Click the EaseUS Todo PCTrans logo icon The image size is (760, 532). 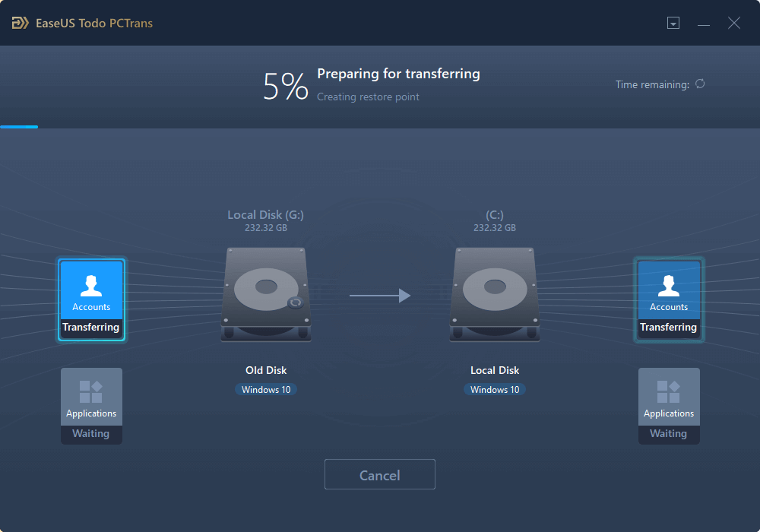(20, 23)
